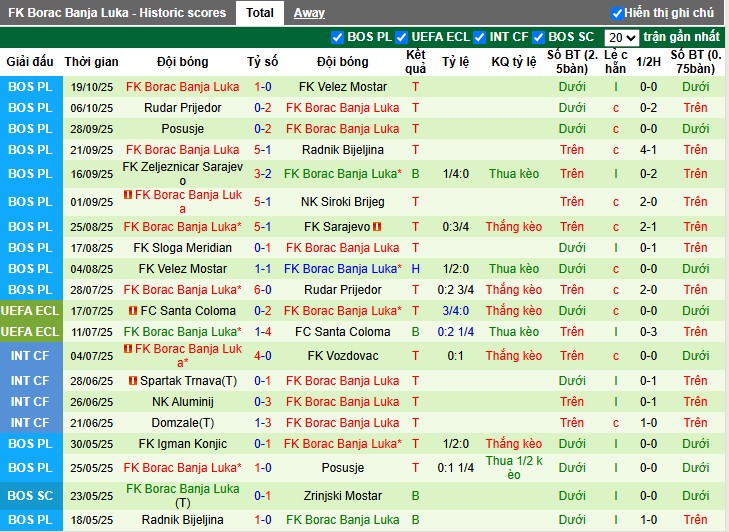The height and width of the screenshot is (532, 729).
Task: Uncheck the UEFA ECL filter checkbox
Action: (401, 37)
